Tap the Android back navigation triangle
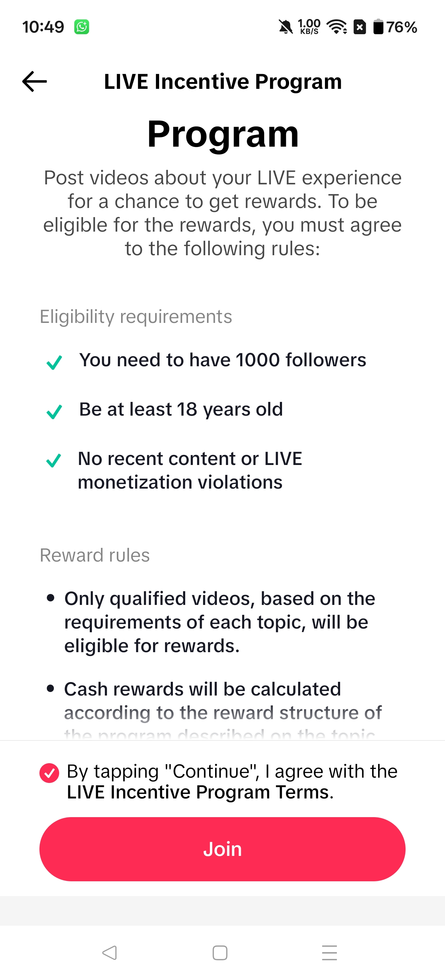 coord(109,953)
